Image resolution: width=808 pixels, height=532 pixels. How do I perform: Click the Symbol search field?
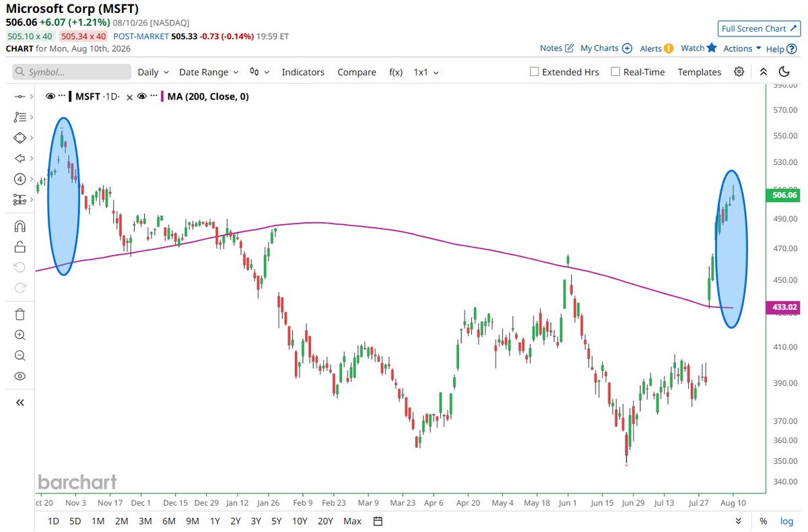71,72
